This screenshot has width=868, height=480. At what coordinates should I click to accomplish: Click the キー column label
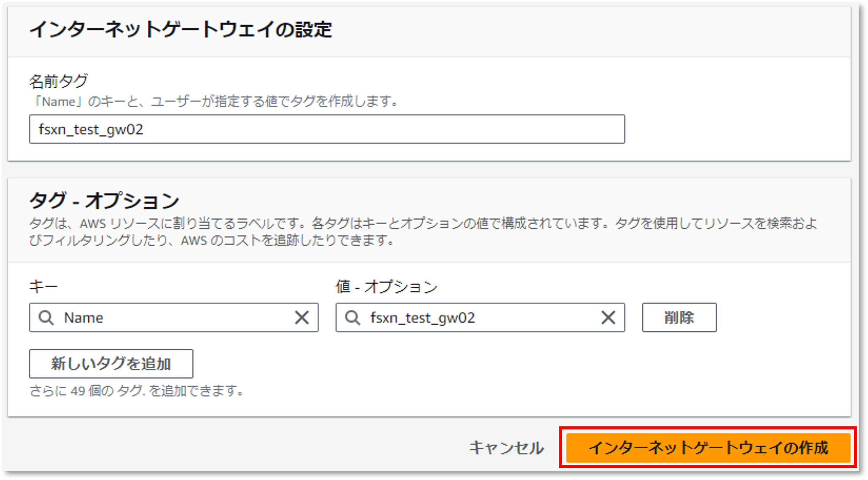[x=44, y=287]
